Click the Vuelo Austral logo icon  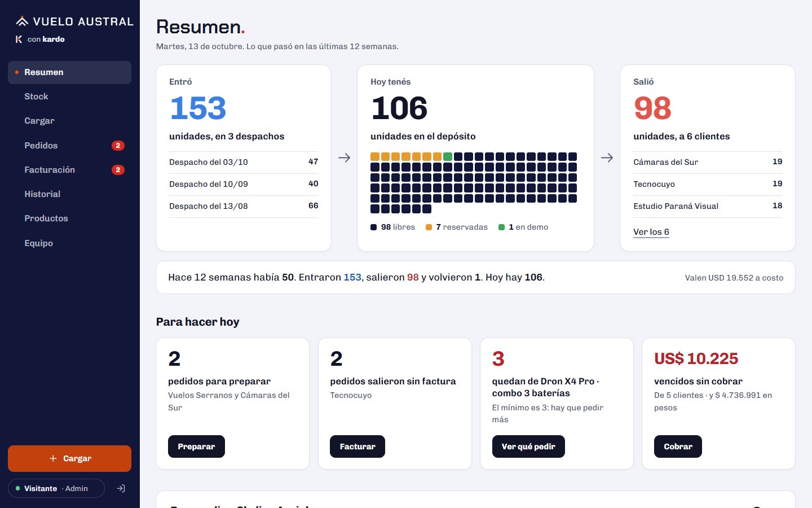22,21
